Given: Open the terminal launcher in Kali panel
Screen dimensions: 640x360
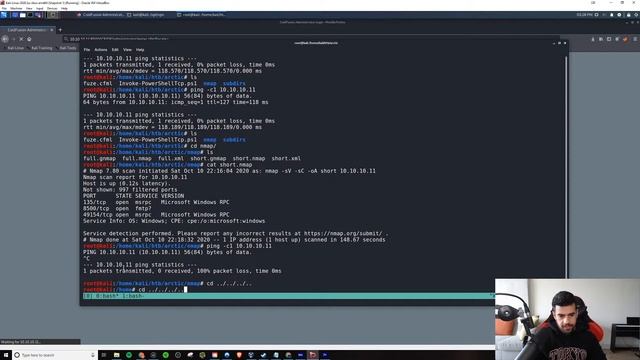Looking at the screenshot, I should (x=30, y=15).
